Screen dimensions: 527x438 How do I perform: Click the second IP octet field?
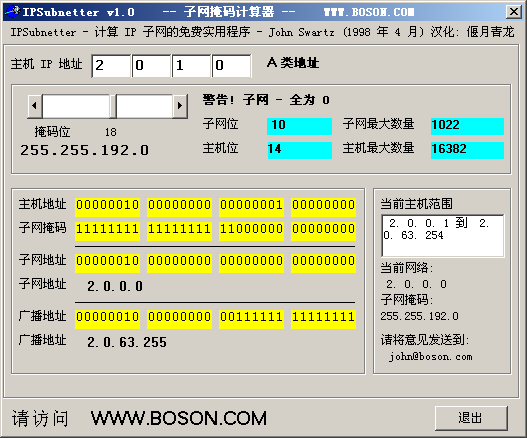(151, 66)
